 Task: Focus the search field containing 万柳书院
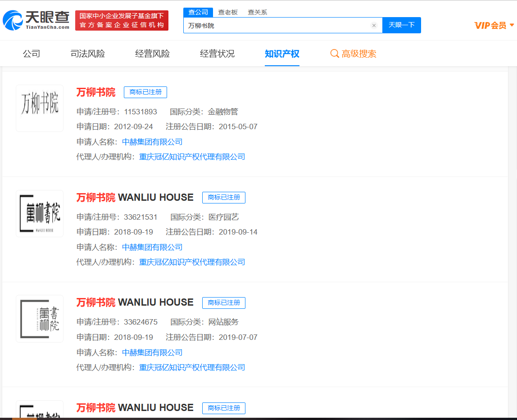point(283,25)
